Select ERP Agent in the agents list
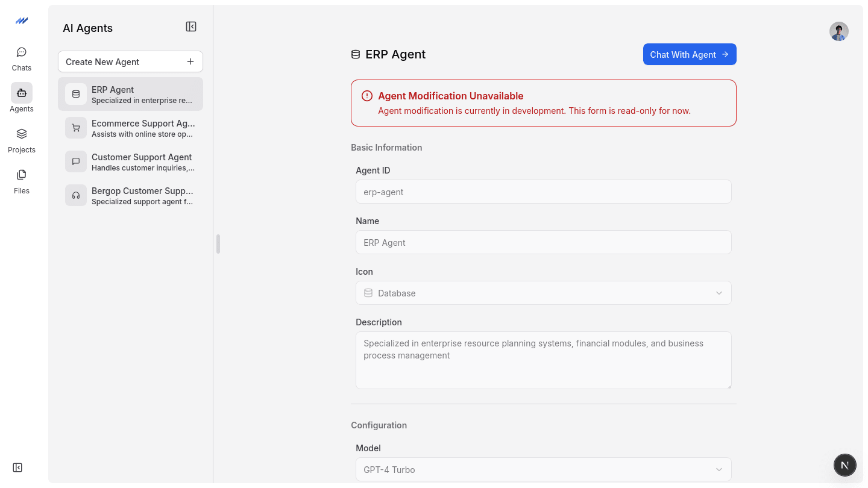 click(x=130, y=94)
